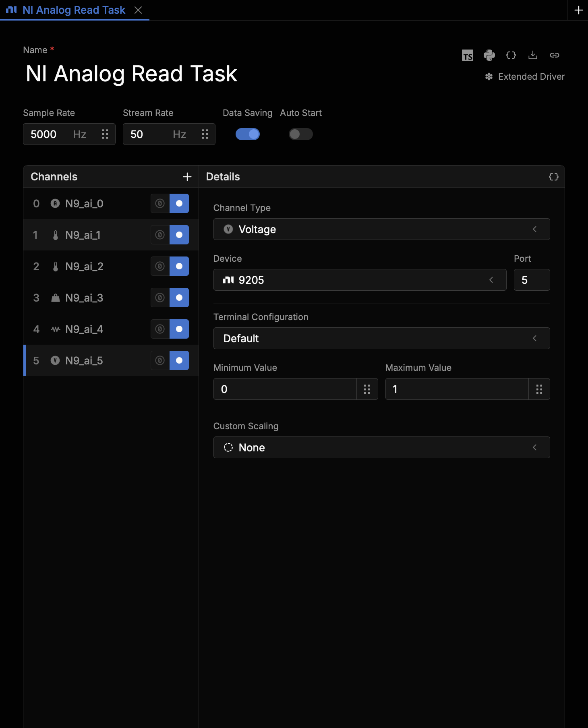Open a new tab with plus icon

[x=578, y=10]
